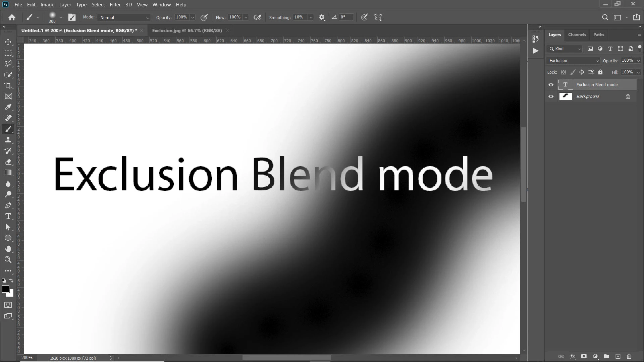Select the Eraser tool
Screen dimensions: 644x362
8,162
